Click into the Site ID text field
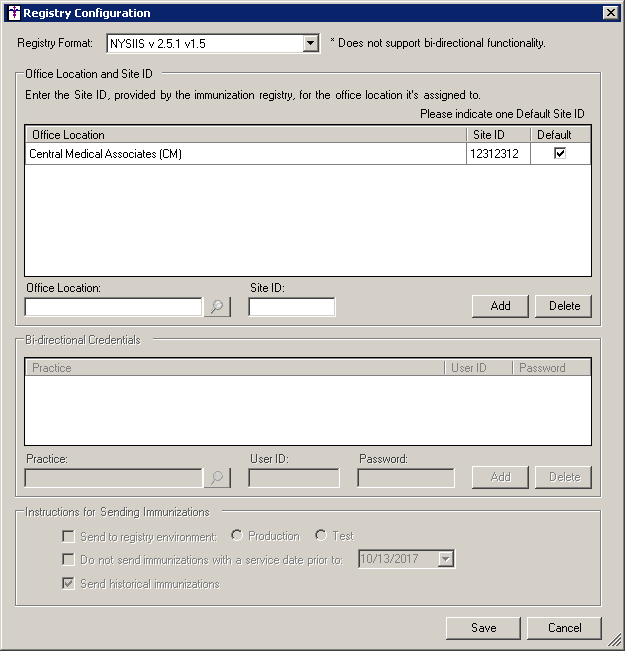The width and height of the screenshot is (625, 651). click(291, 307)
